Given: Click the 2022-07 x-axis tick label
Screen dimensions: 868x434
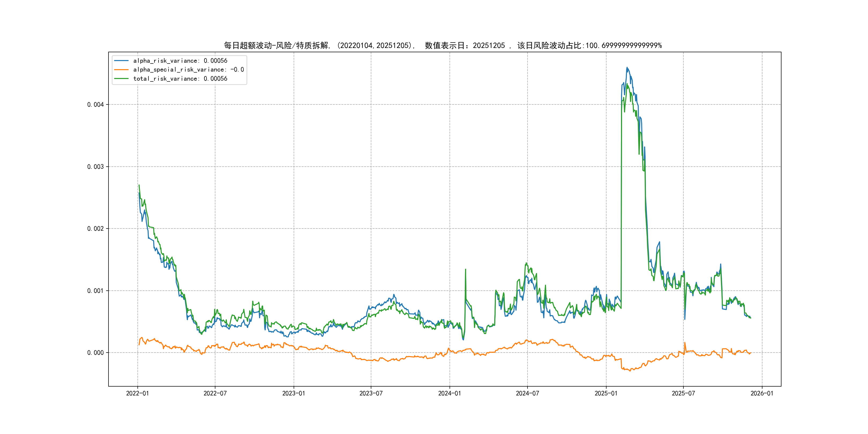Looking at the screenshot, I should [x=215, y=393].
